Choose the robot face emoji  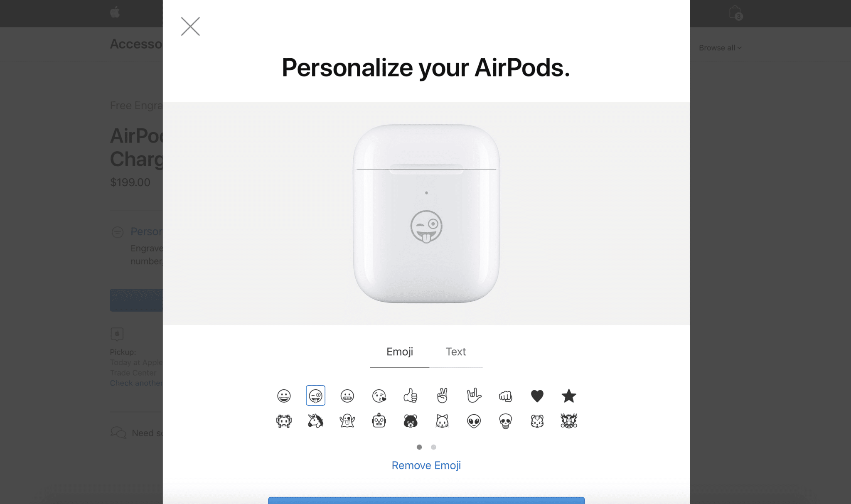379,421
